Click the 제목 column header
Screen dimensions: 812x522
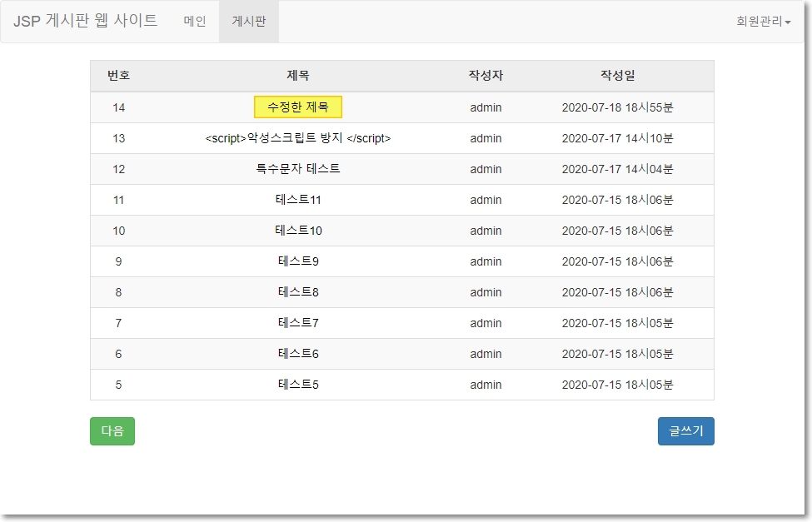[x=298, y=76]
